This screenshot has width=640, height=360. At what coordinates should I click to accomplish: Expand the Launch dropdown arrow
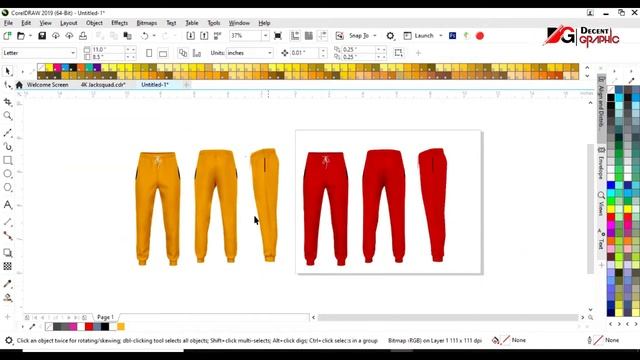pos(441,36)
